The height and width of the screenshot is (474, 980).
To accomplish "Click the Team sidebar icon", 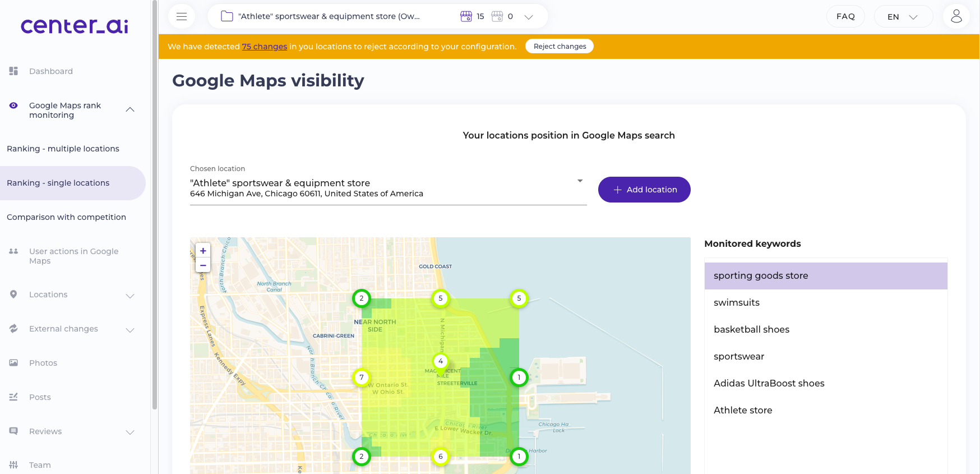I will coord(14,465).
